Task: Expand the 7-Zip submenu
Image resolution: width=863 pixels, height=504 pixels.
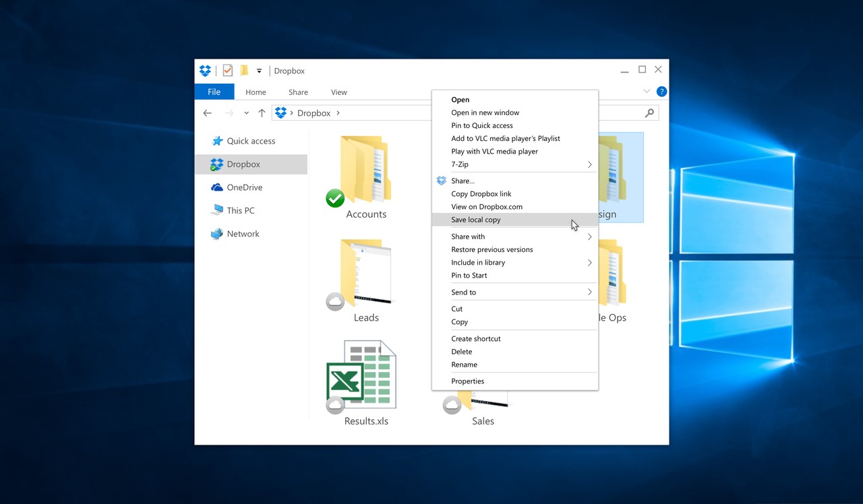Action: pos(515,164)
